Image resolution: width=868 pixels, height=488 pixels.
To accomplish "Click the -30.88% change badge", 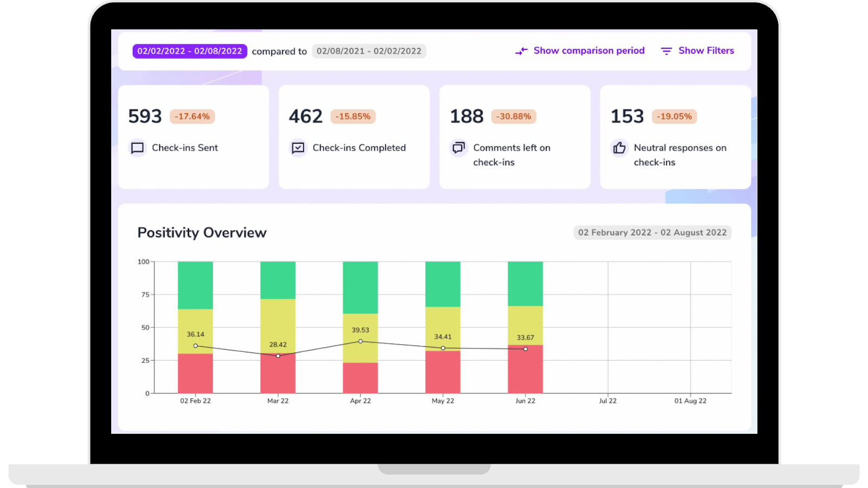I will click(x=514, y=117).
